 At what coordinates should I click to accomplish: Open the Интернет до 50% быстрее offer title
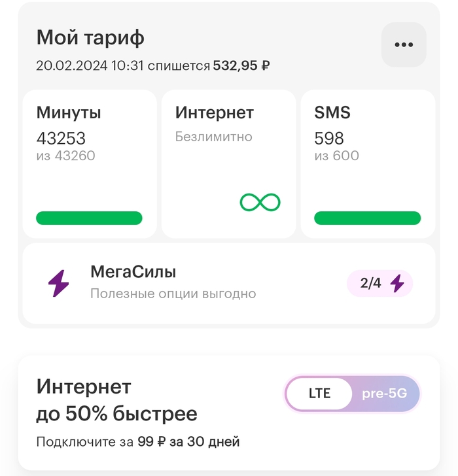pyautogui.click(x=116, y=400)
